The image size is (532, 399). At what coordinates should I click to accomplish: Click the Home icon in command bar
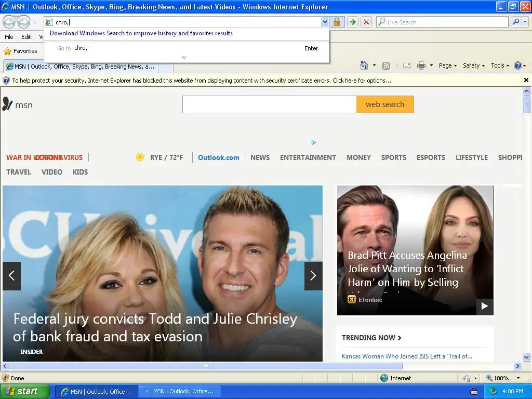point(364,65)
